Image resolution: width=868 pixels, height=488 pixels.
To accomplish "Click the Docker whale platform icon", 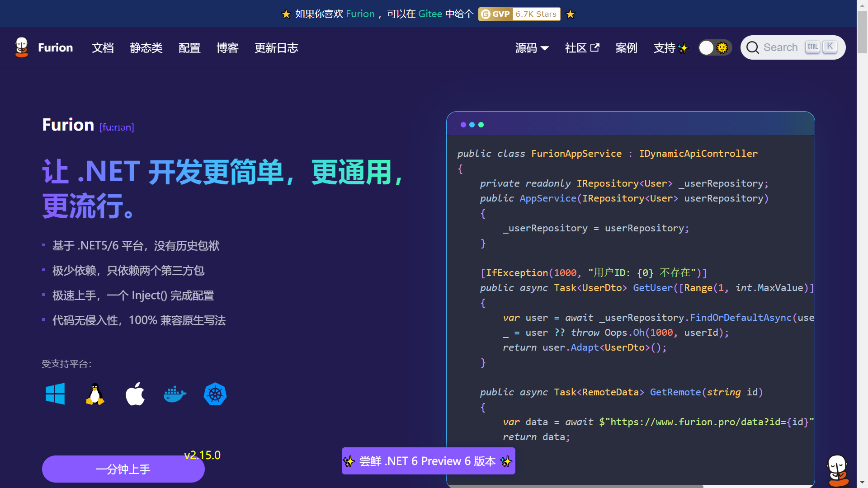I will 175,394.
